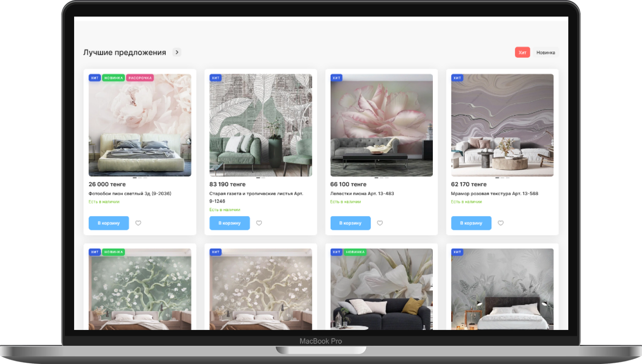Open Старая газета и тропические листья product title
Screen dimensions: 642x364
point(256,198)
